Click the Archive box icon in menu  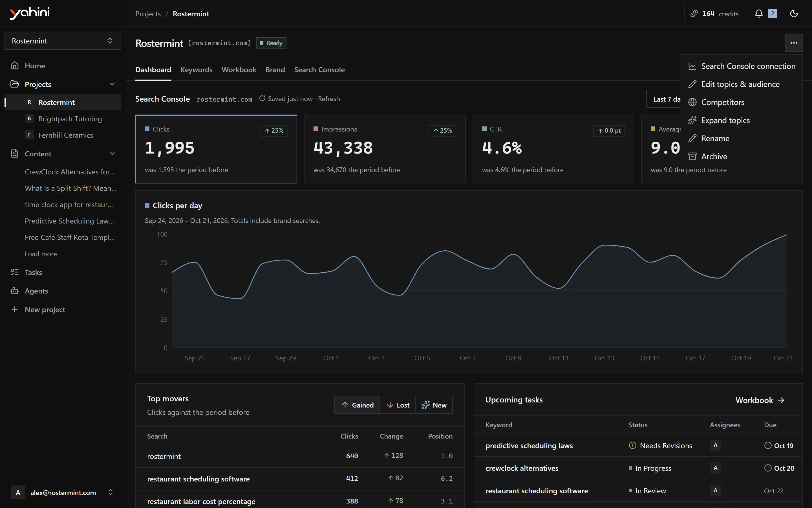(692, 156)
